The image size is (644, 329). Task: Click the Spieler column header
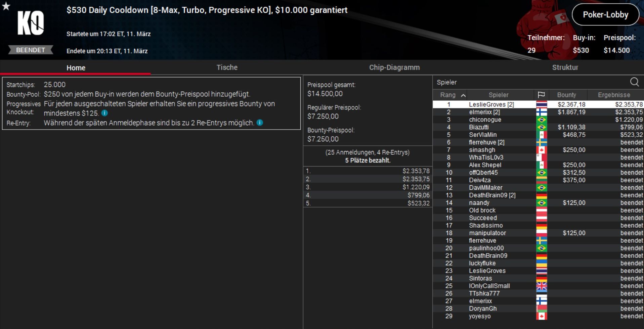click(x=499, y=95)
